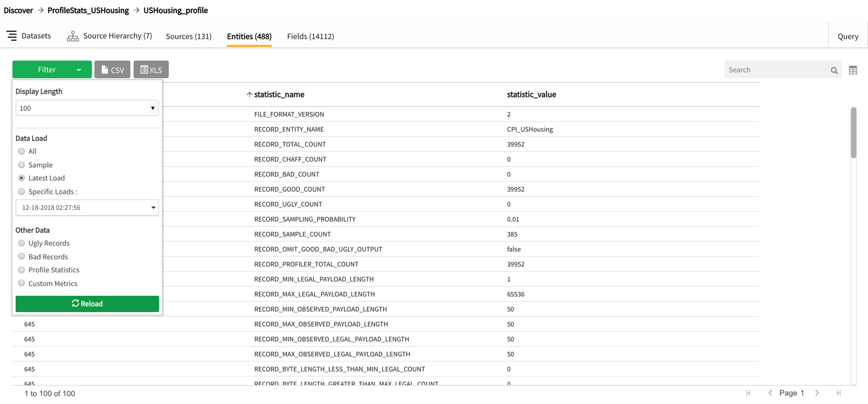Open the Datasets hamburger menu icon

coord(12,36)
